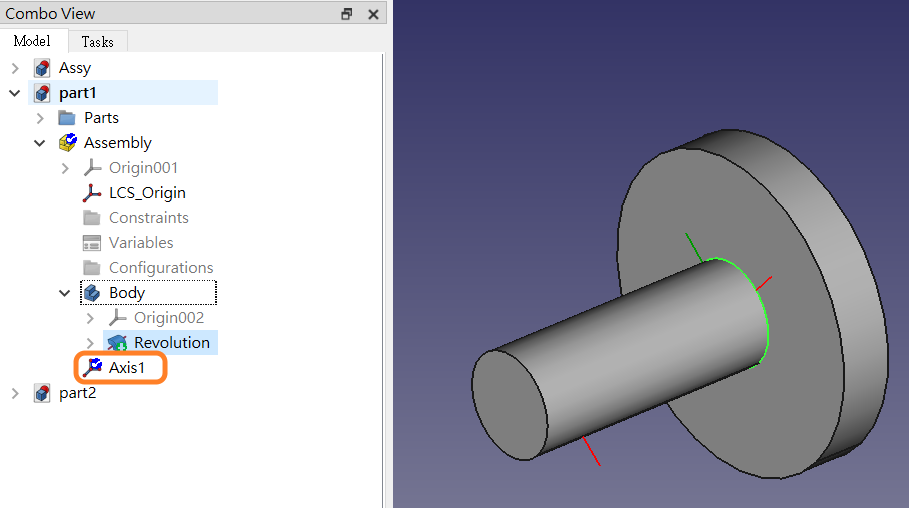Click the Body part icon

92,292
